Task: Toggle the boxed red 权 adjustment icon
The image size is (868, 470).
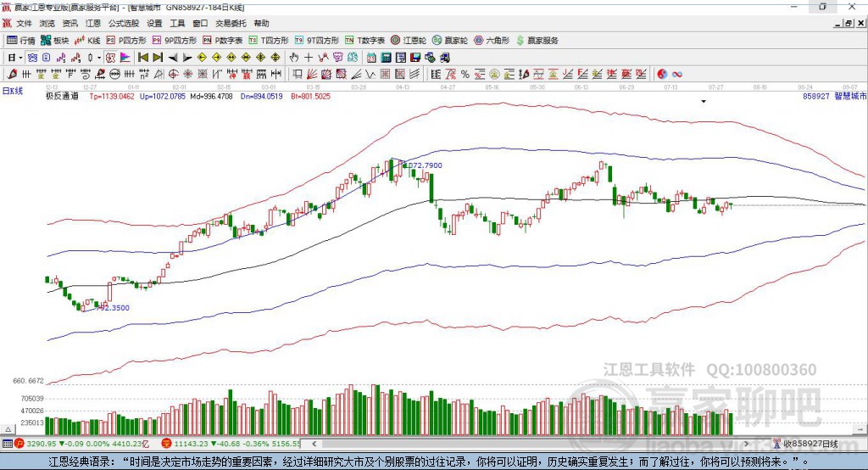Action: pyautogui.click(x=110, y=57)
